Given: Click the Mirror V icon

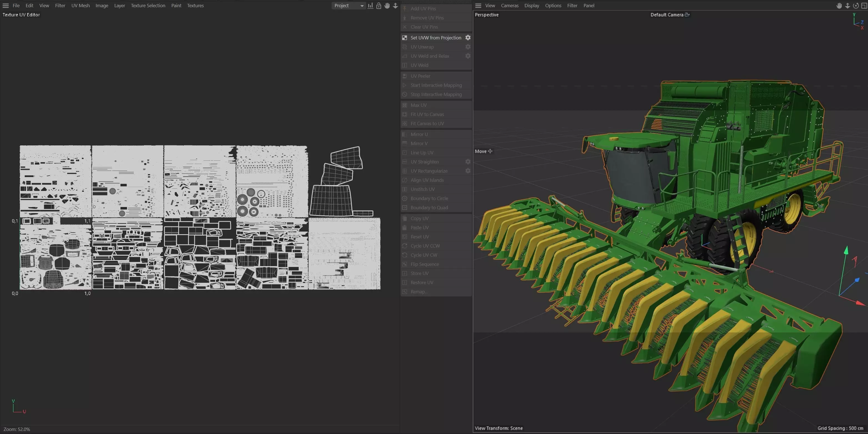Looking at the screenshot, I should 405,143.
